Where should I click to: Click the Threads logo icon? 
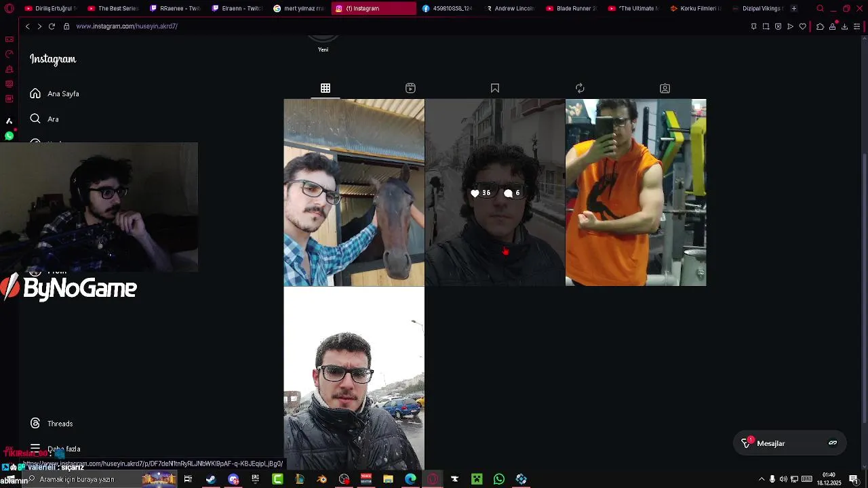(x=35, y=424)
